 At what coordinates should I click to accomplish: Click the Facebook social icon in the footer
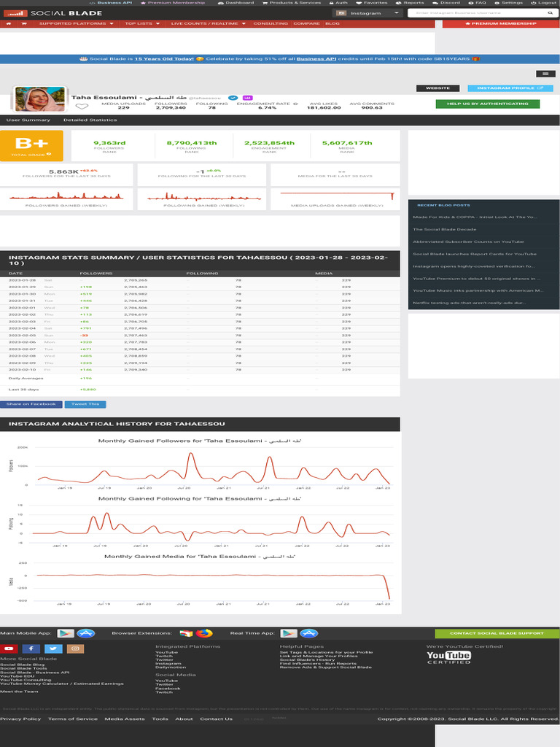click(x=31, y=649)
